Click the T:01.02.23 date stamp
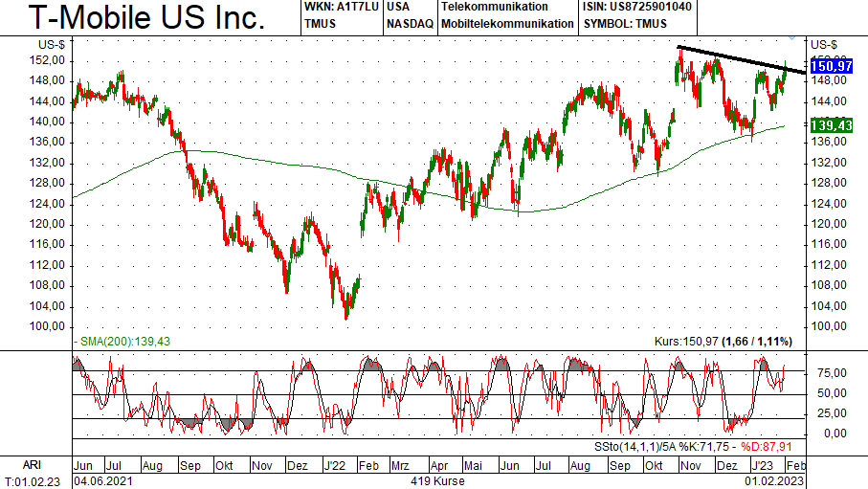Image resolution: width=868 pixels, height=489 pixels. click(33, 481)
